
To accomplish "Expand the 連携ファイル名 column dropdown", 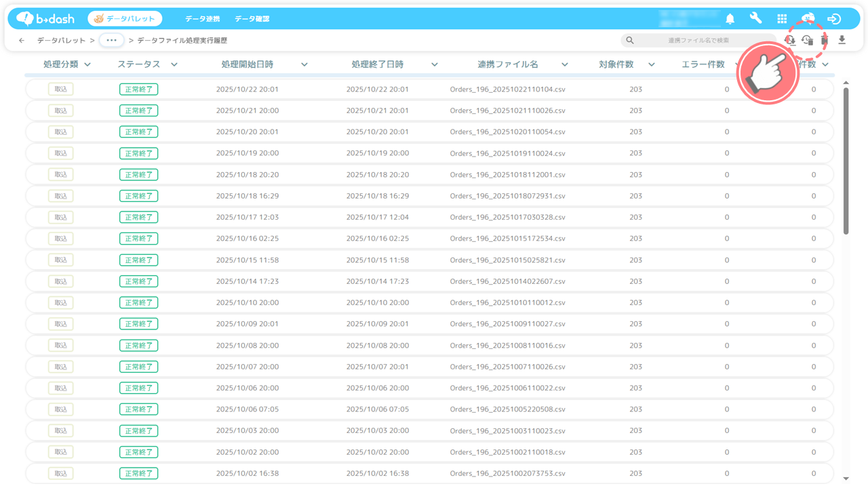I will (565, 65).
